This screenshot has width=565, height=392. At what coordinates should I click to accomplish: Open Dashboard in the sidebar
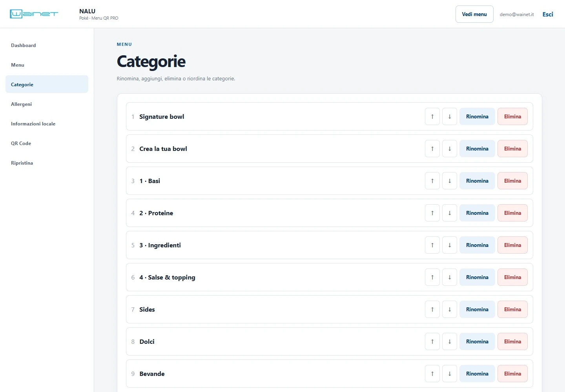coord(47,45)
